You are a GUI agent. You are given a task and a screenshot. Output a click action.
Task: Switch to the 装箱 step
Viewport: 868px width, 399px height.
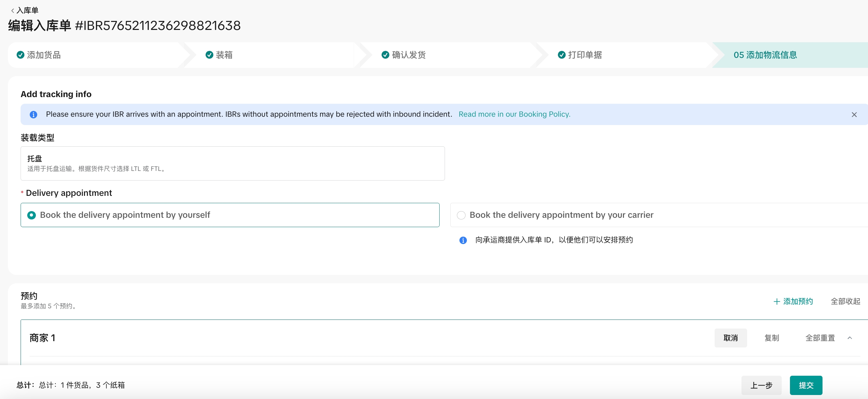(x=224, y=55)
